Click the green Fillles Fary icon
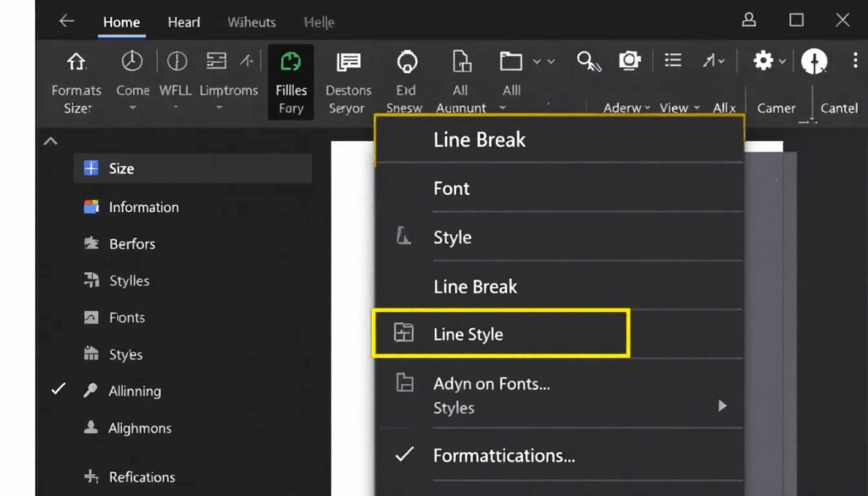This screenshot has width=868, height=496. click(291, 61)
